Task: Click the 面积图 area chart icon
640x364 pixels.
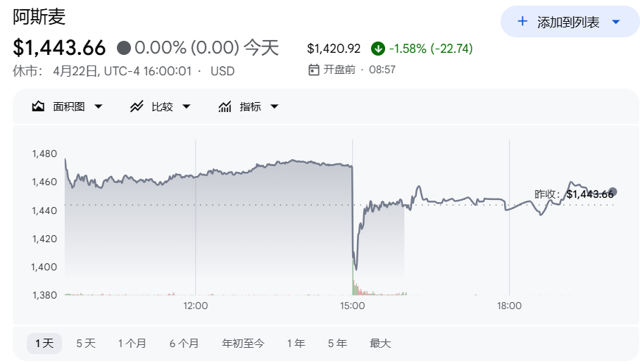Action: pos(39,106)
